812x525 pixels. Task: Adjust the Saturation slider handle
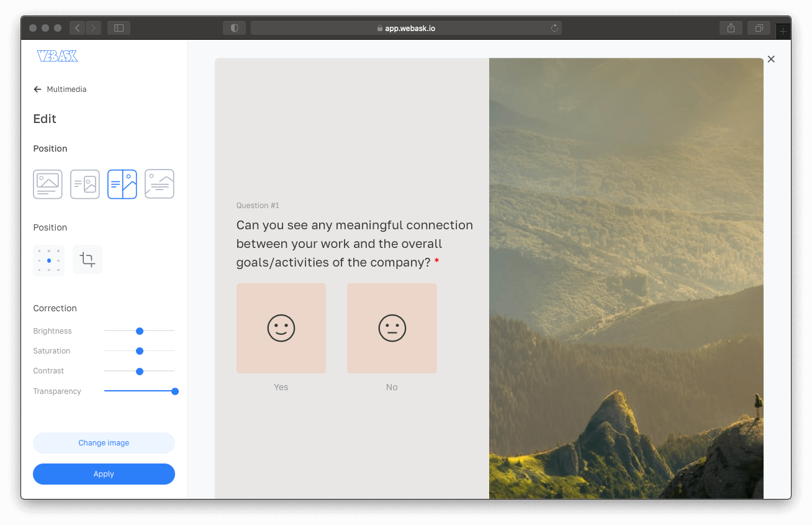140,351
